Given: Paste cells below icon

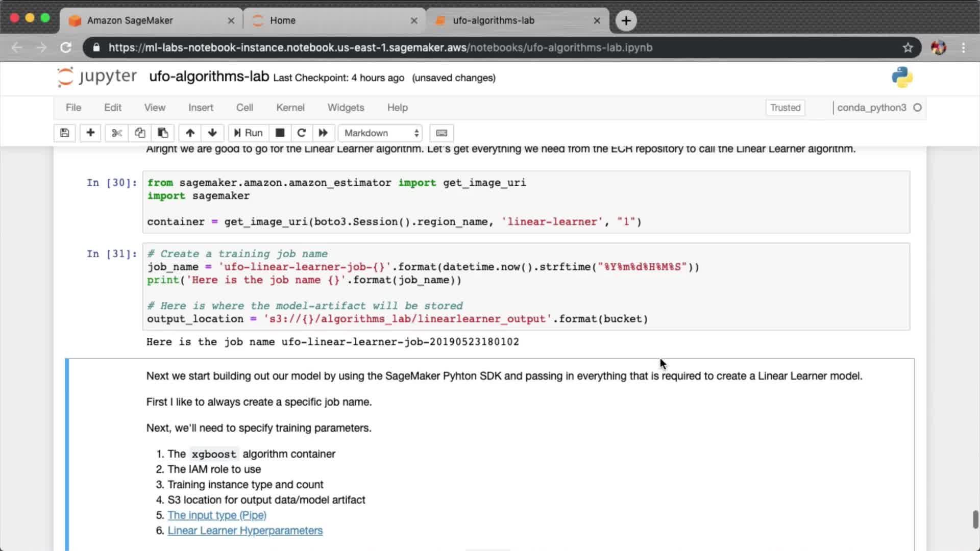Looking at the screenshot, I should (x=163, y=133).
